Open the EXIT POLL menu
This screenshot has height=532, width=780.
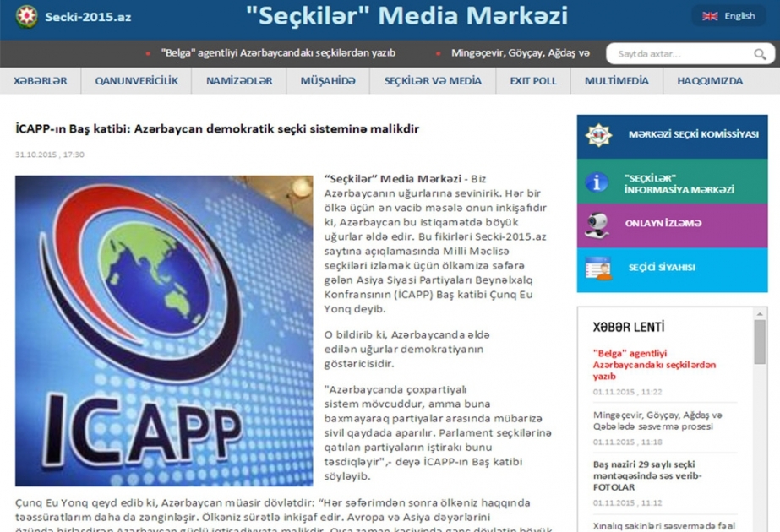pos(533,81)
